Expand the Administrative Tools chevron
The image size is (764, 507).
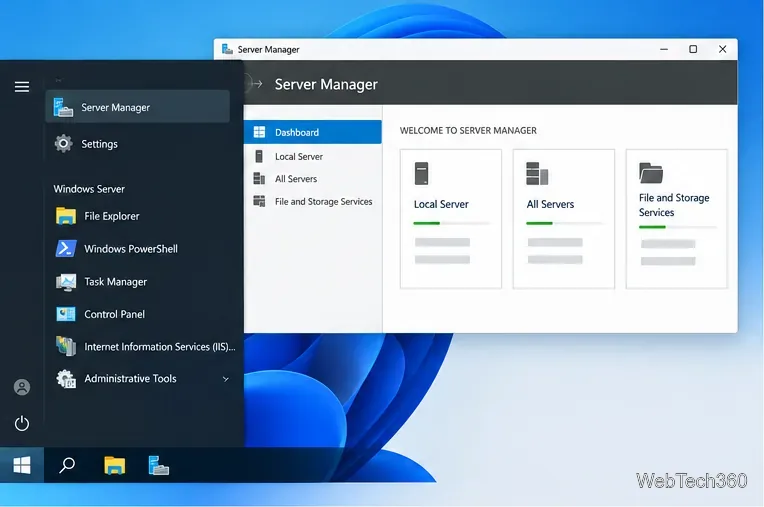tap(226, 379)
